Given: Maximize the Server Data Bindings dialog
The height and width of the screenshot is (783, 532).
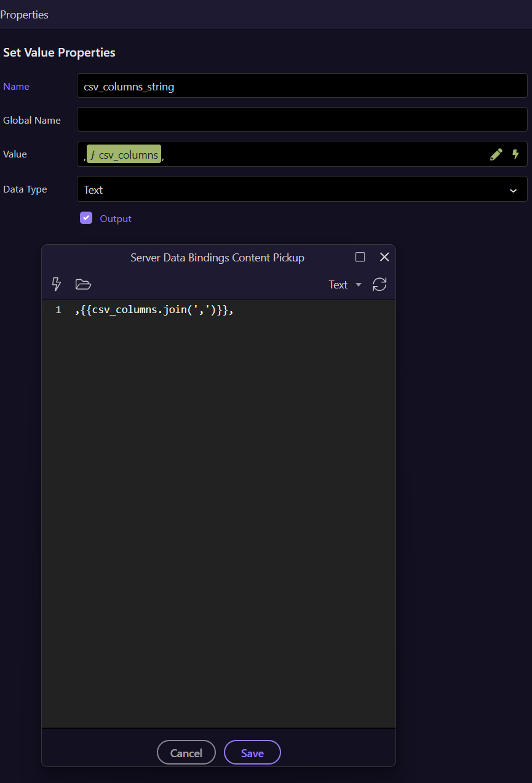Looking at the screenshot, I should coord(360,257).
